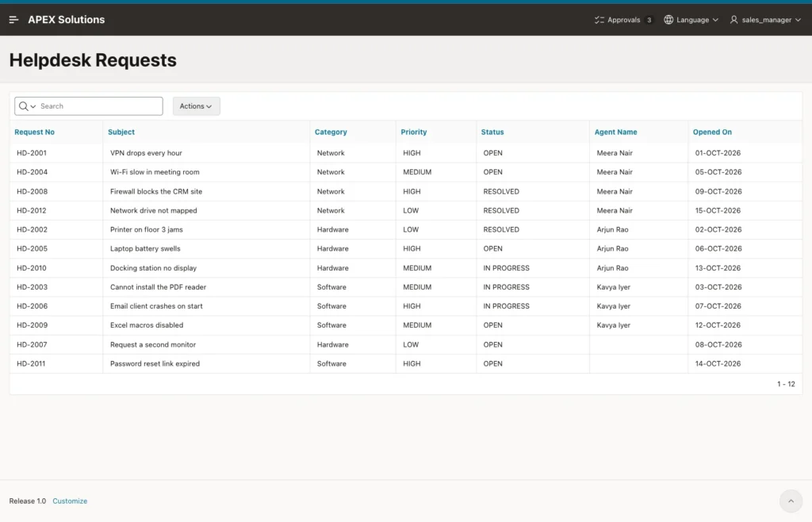Click the Agent Name column header
Image resolution: width=812 pixels, height=522 pixels.
(x=615, y=132)
